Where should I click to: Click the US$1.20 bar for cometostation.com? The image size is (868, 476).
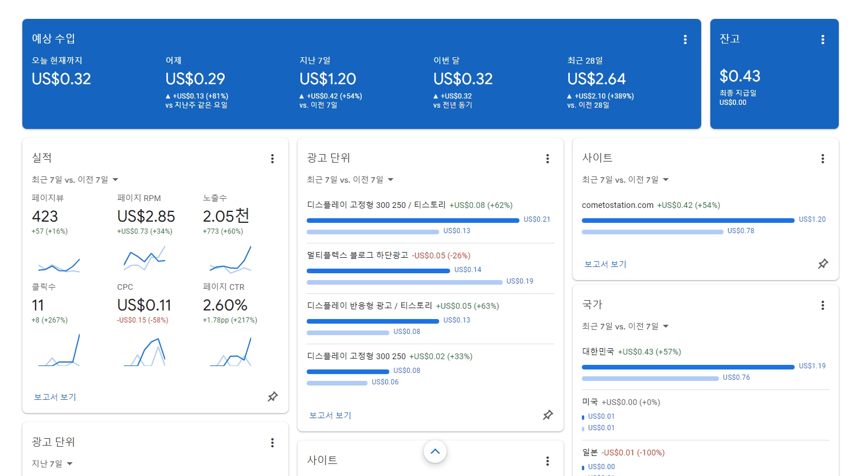[x=688, y=220]
